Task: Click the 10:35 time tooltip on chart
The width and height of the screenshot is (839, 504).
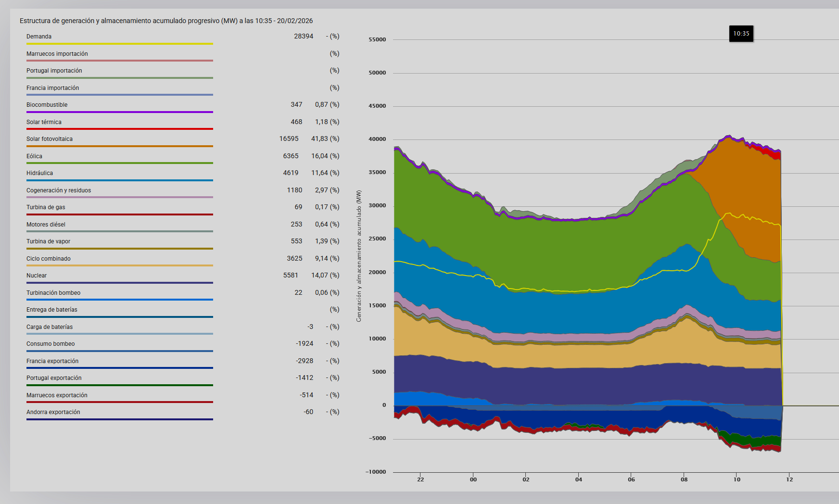Action: click(741, 34)
